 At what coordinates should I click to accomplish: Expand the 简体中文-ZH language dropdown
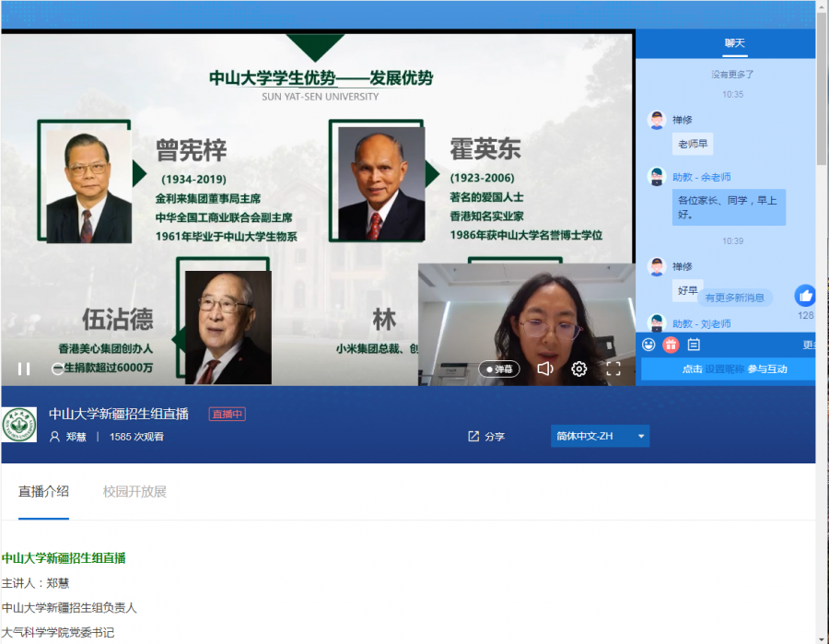click(x=600, y=436)
